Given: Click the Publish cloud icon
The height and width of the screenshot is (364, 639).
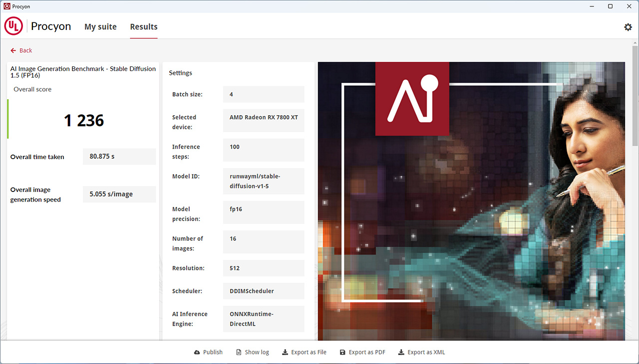Looking at the screenshot, I should pyautogui.click(x=197, y=352).
